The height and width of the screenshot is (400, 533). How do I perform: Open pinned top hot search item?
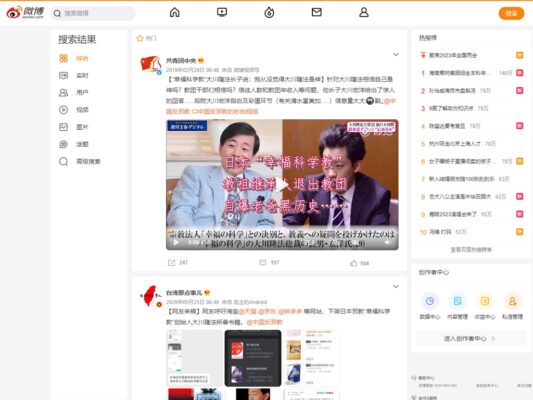coord(453,55)
